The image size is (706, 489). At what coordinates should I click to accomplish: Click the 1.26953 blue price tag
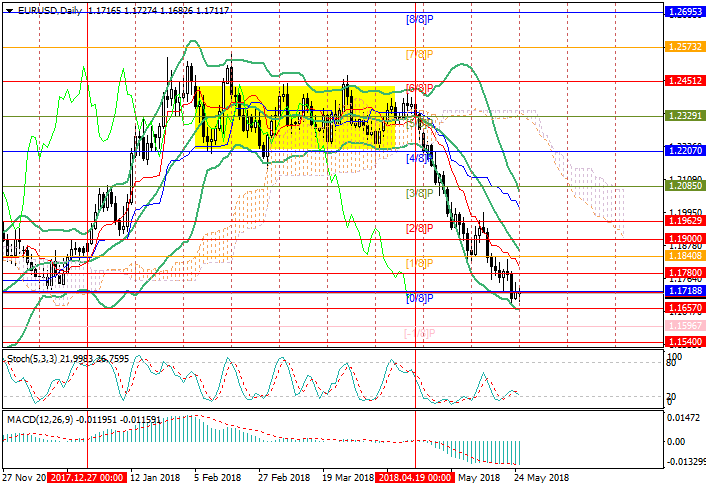tap(685, 13)
